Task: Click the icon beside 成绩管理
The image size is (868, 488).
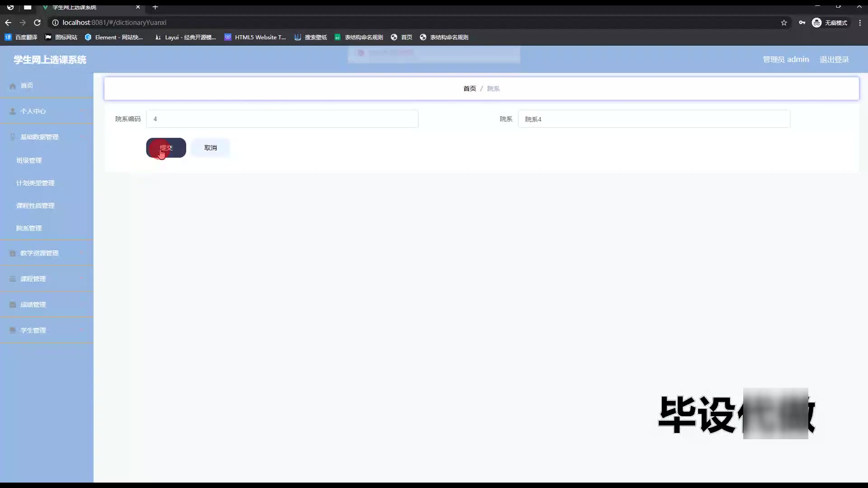Action: pos(13,305)
